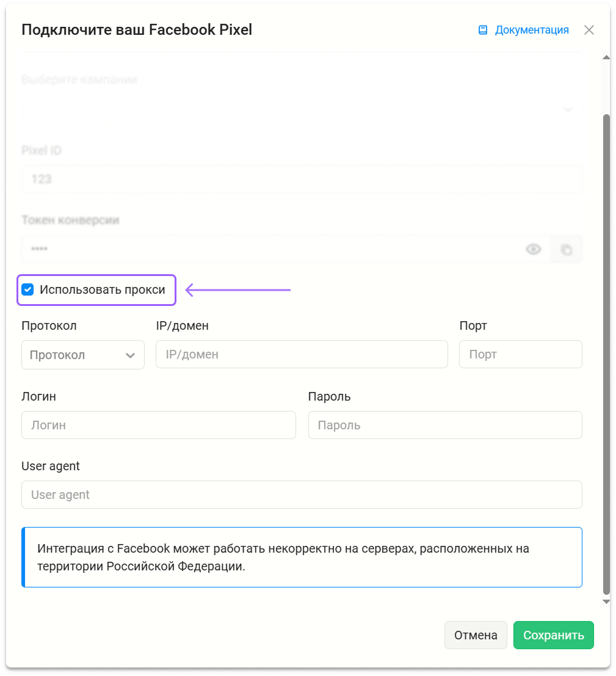Click the scrollbar up arrow

tap(606, 57)
